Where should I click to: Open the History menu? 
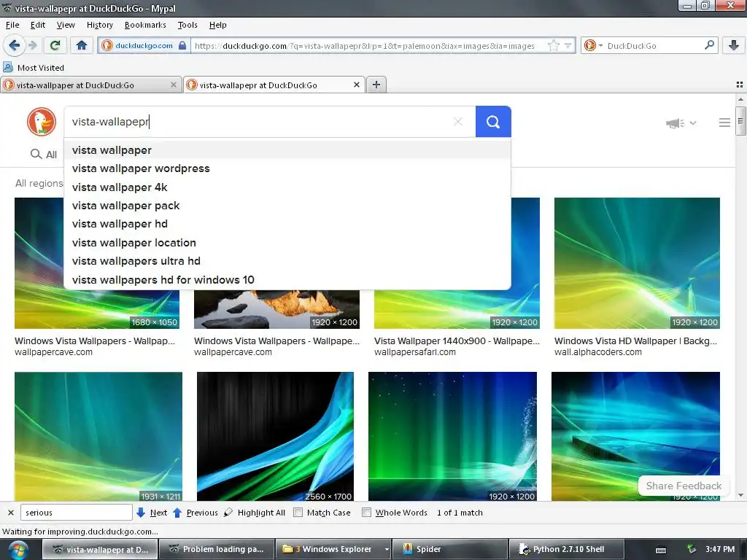[x=99, y=25]
